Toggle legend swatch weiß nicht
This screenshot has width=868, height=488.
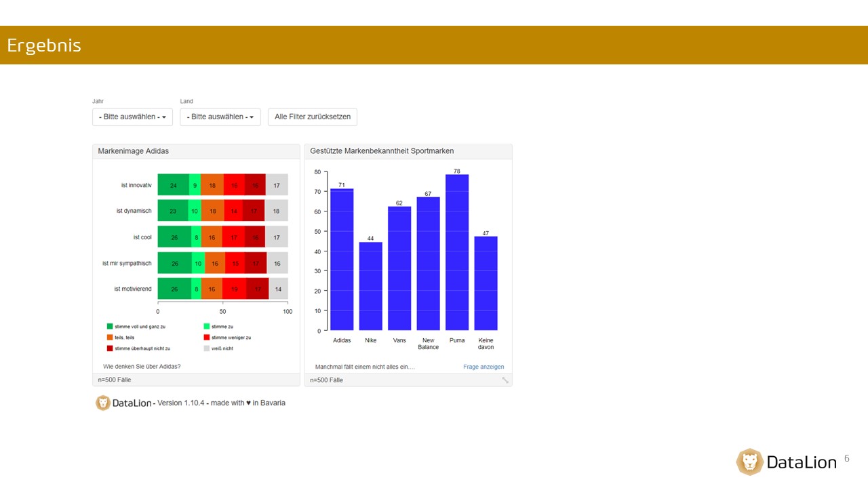pos(207,348)
